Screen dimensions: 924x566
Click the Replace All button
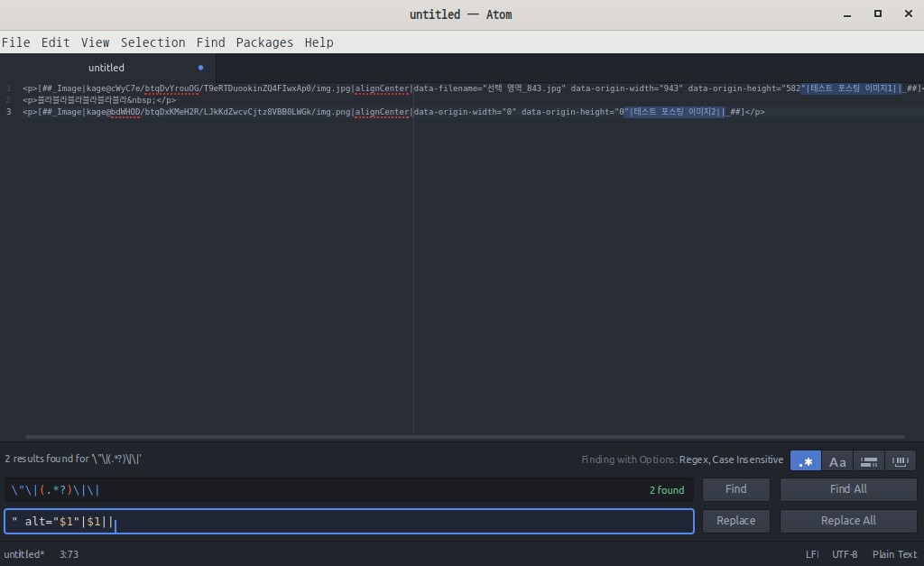pos(848,521)
